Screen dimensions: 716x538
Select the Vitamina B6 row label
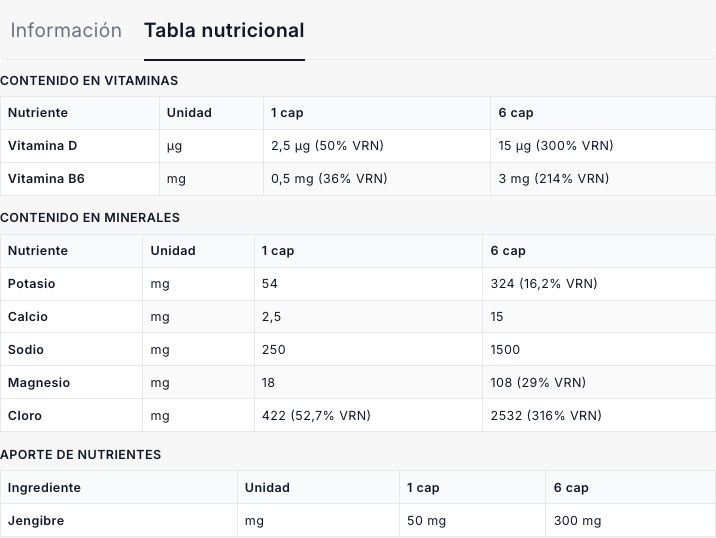click(44, 179)
